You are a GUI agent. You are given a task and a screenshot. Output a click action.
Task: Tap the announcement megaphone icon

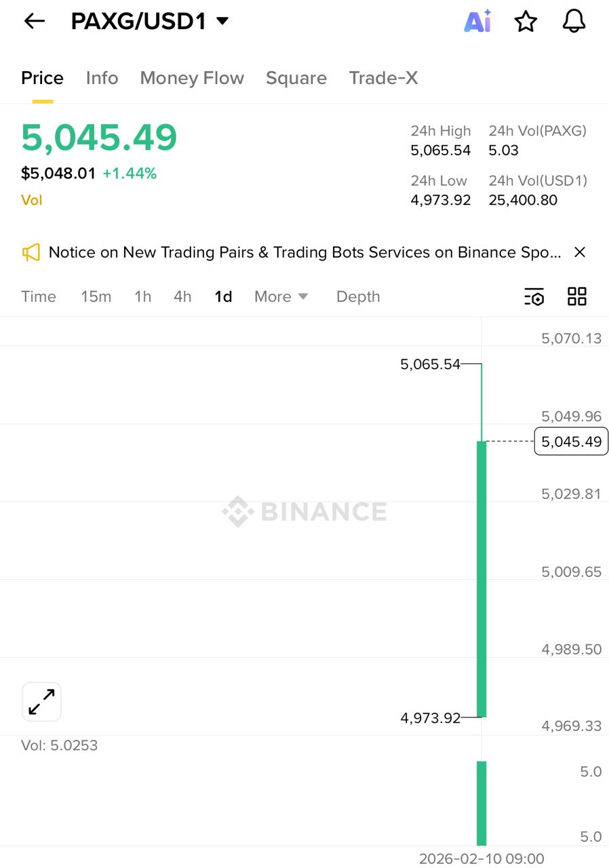(x=31, y=253)
